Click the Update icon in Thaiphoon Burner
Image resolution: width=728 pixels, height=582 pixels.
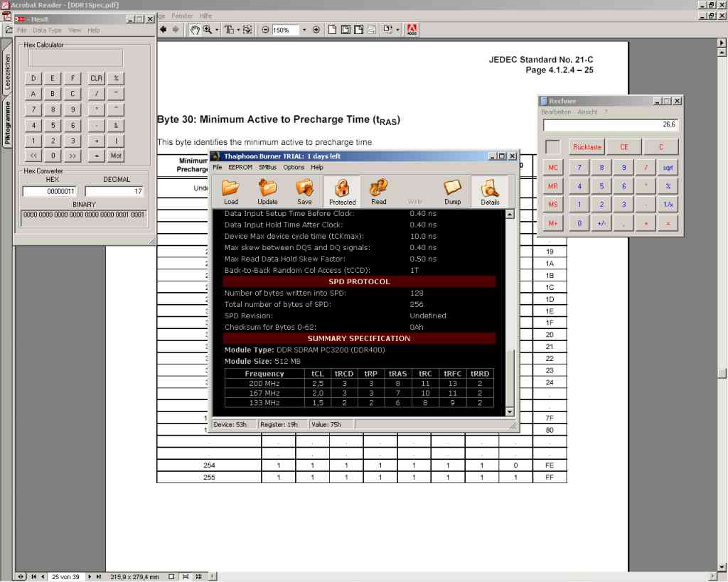coord(267,191)
